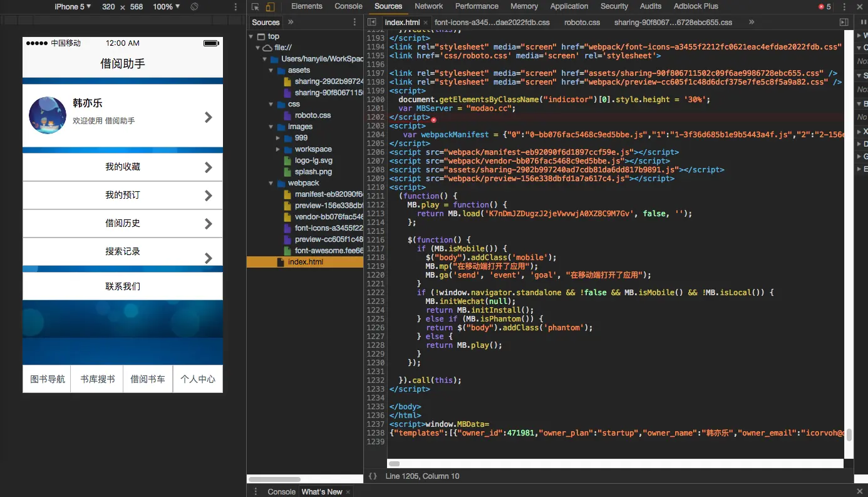Viewport: 868px width, 497px height.
Task: Expand the 999 folder
Action: 278,138
